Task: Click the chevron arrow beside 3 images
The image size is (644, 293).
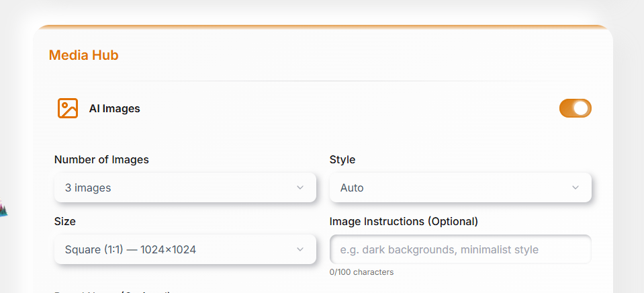Action: click(300, 187)
